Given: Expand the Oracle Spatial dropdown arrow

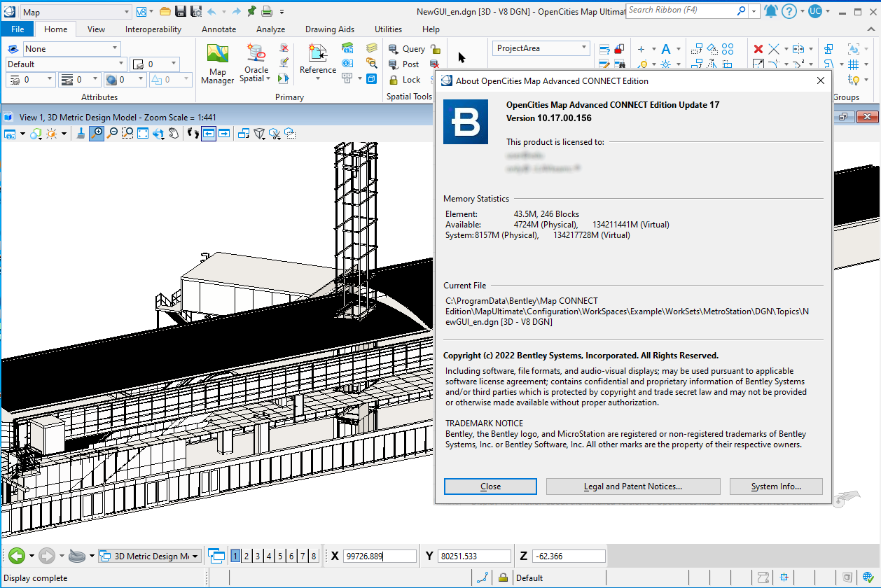Looking at the screenshot, I should [x=269, y=79].
